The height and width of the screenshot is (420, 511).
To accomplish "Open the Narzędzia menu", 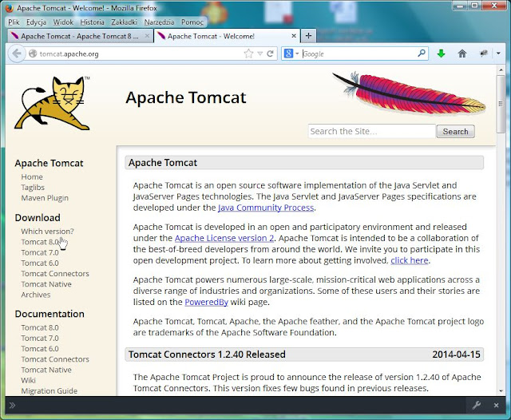I will click(159, 22).
